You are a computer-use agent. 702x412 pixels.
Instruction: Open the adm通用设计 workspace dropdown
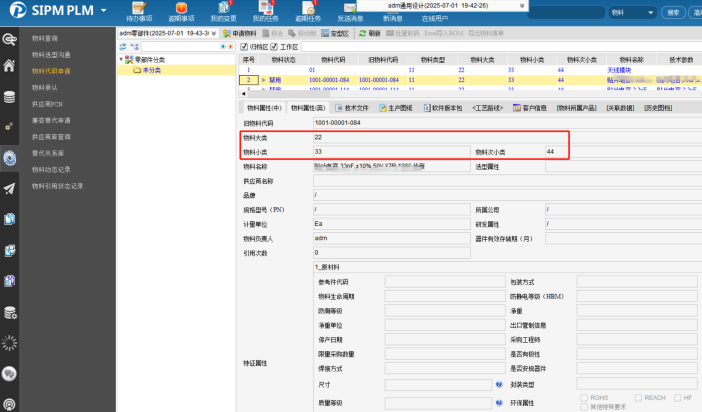click(522, 6)
